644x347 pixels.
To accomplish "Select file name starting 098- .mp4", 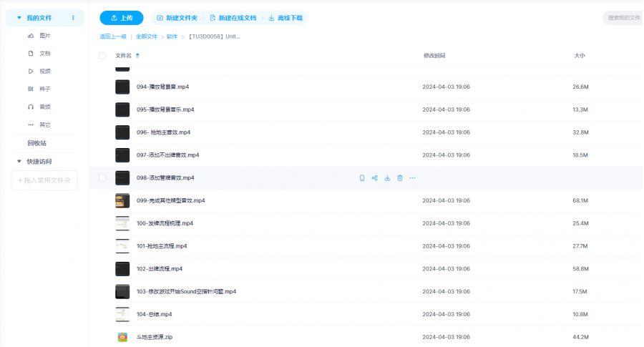I will tap(165, 178).
